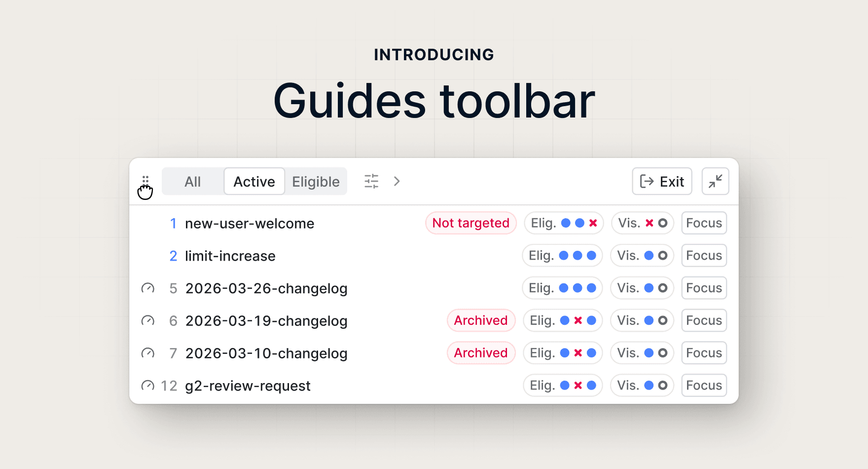The height and width of the screenshot is (469, 868).
Task: Expand the chevron arrow next to filters
Action: (x=397, y=181)
